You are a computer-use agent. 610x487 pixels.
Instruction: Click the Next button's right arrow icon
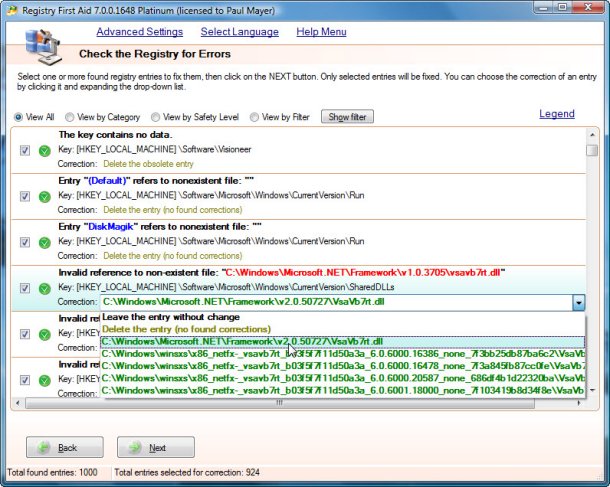(x=135, y=447)
